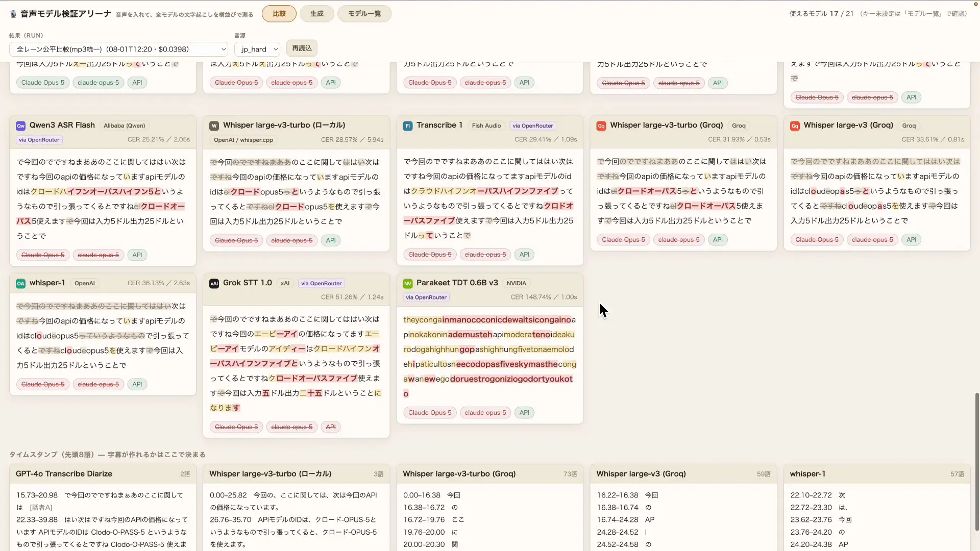Click the 16.72–19.76 ここ timestamp row
The width and height of the screenshot is (980, 551).
434,520
